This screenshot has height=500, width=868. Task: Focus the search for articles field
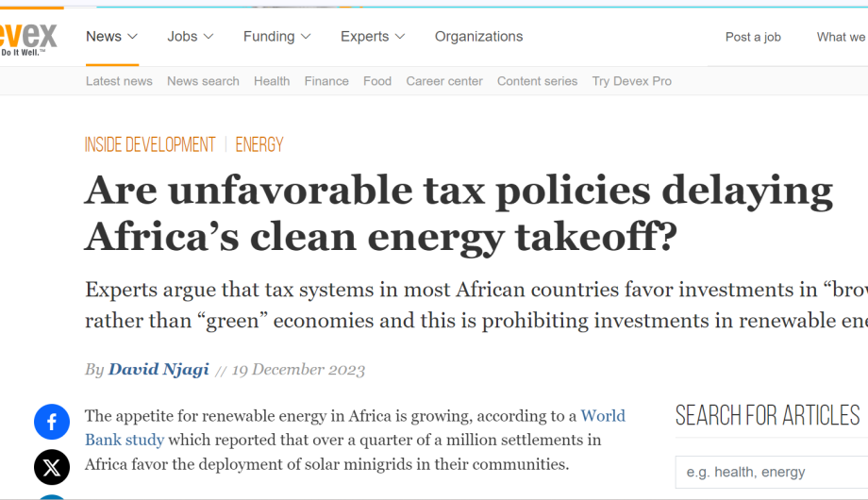tap(772, 473)
